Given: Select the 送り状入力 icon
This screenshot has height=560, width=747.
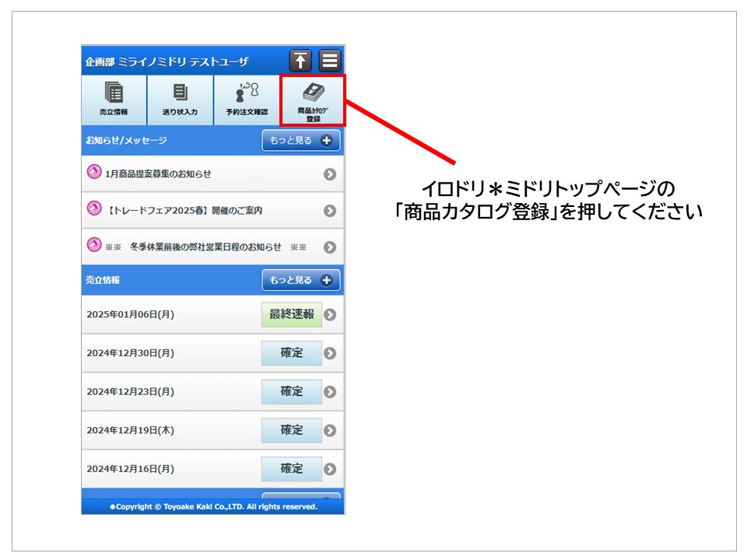Looking at the screenshot, I should point(180,100).
